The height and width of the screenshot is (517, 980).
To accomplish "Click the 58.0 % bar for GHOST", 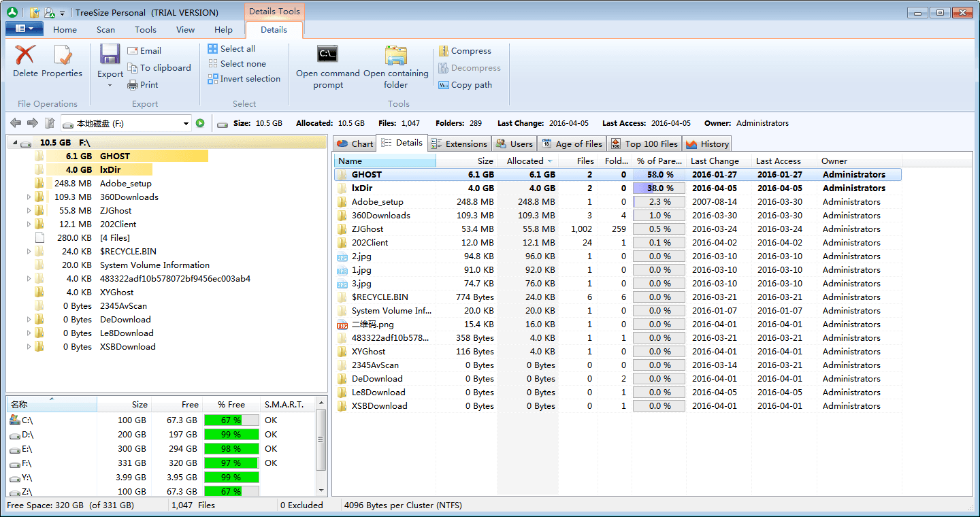I will [659, 175].
